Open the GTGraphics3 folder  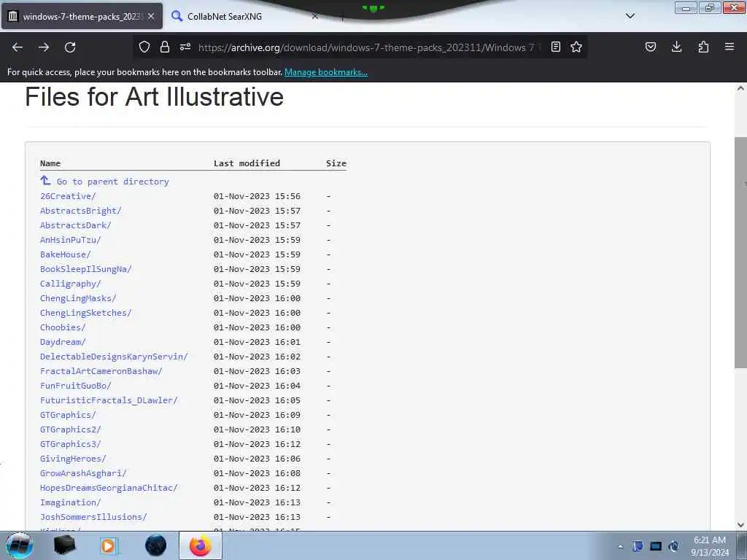pos(71,444)
